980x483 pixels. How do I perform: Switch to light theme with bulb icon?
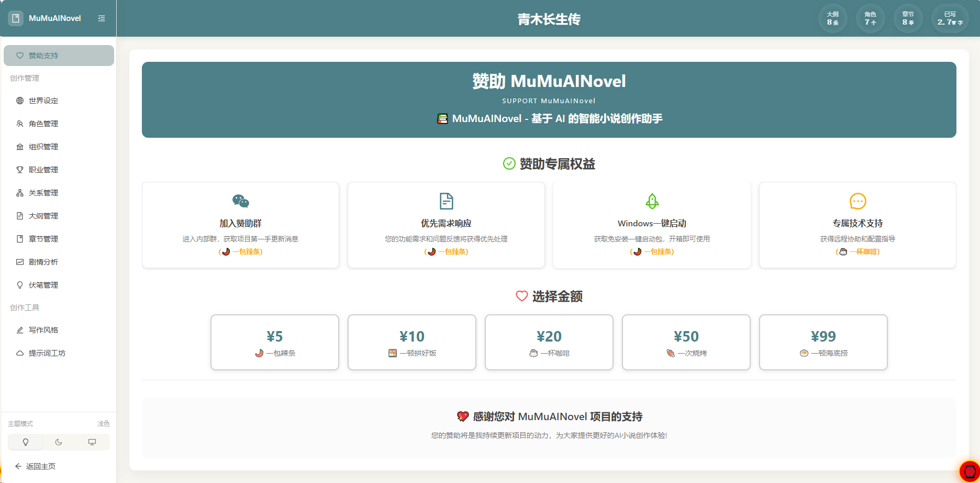[26, 442]
